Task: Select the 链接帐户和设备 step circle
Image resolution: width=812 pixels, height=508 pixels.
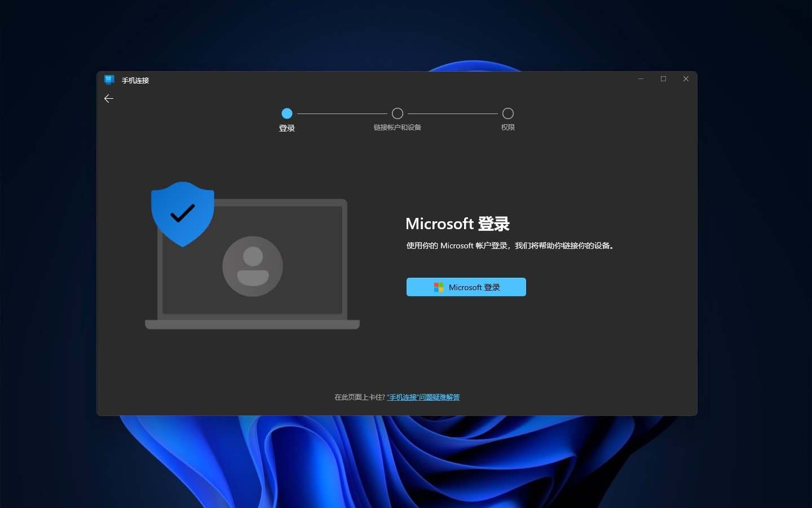Action: [398, 113]
